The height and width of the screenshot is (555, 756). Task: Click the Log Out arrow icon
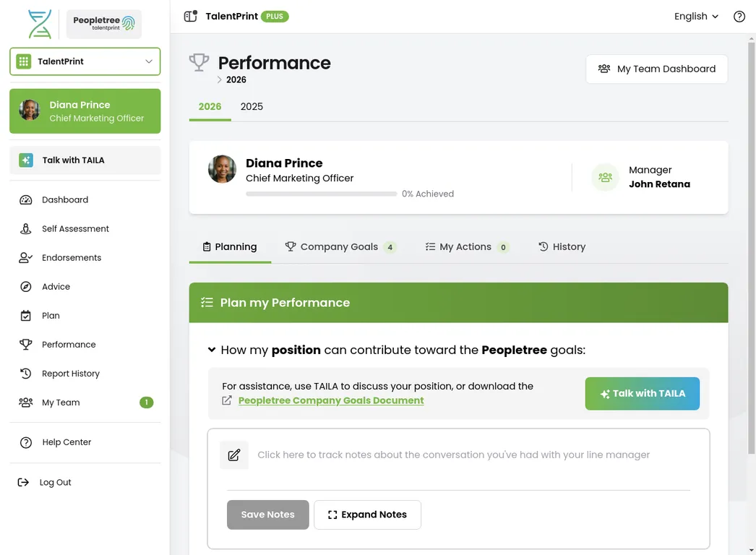point(23,482)
